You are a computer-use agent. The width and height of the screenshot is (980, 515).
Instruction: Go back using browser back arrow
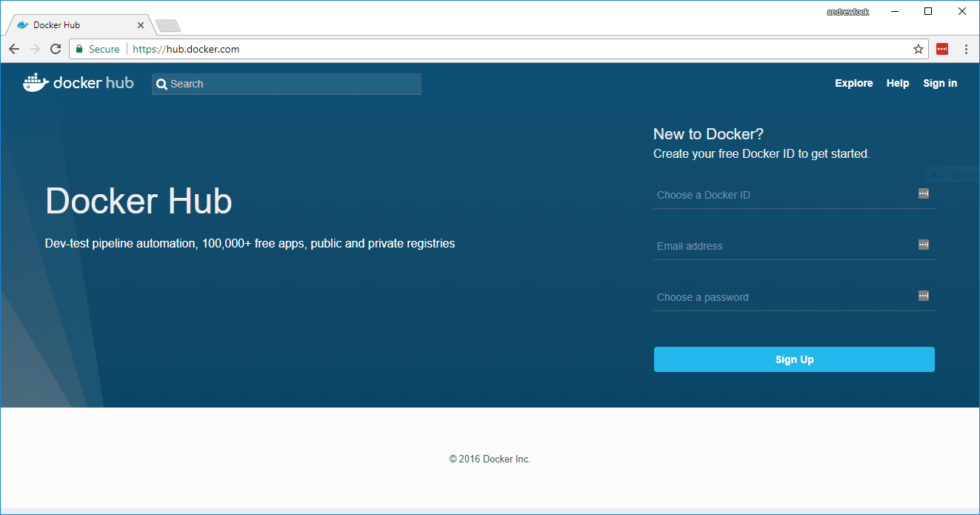click(x=14, y=49)
